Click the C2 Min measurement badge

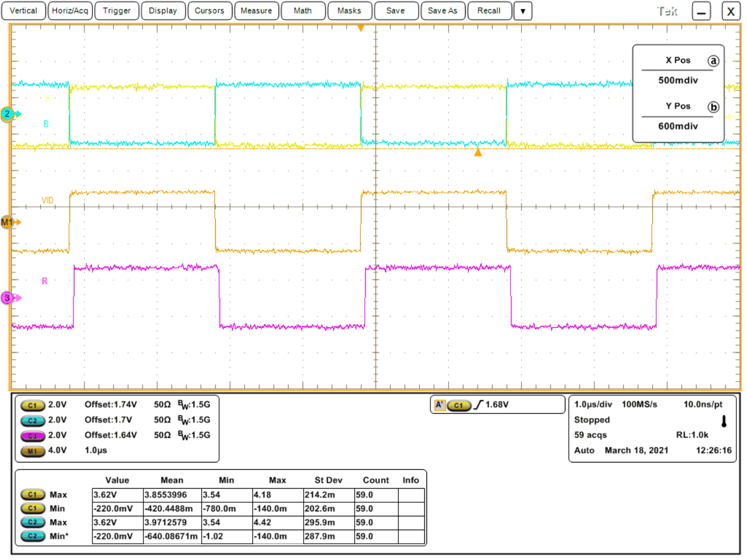[x=33, y=536]
